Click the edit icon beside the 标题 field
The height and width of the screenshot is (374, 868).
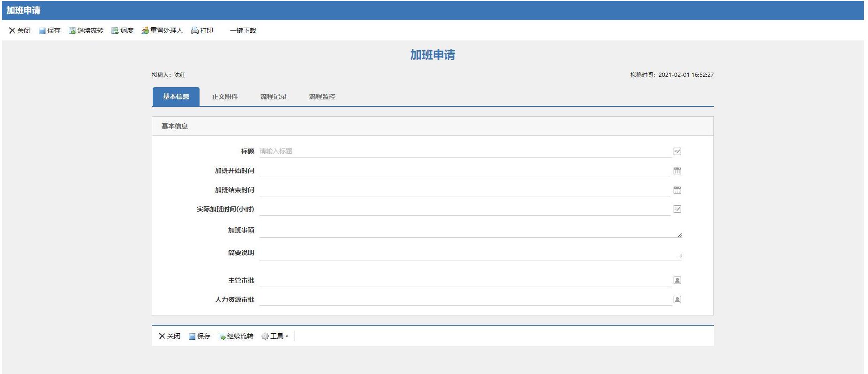click(677, 151)
